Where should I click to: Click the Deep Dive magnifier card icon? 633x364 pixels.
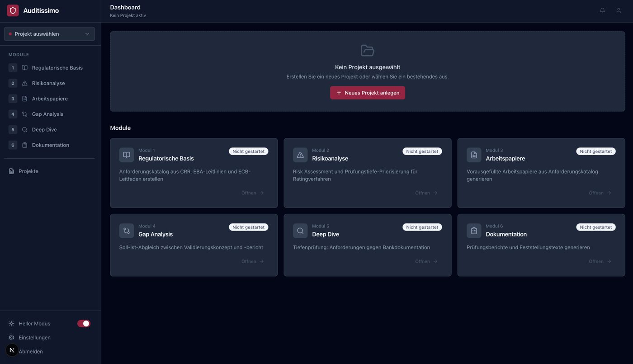coord(300,231)
